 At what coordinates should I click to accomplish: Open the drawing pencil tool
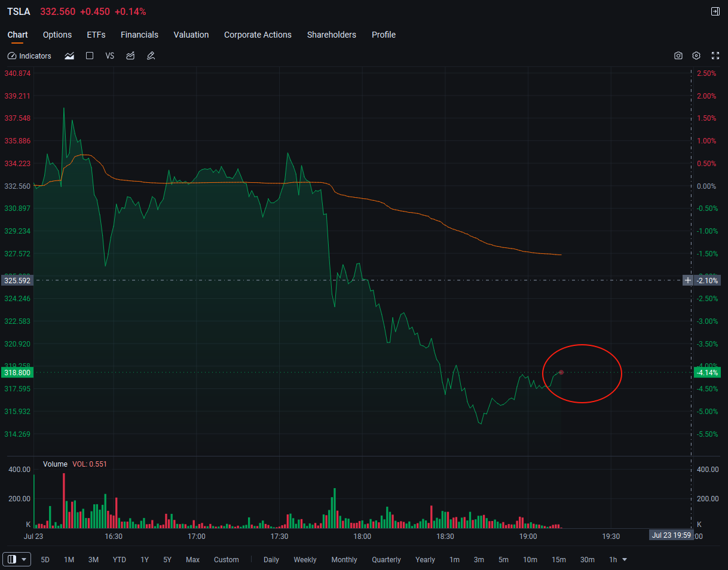tap(151, 56)
